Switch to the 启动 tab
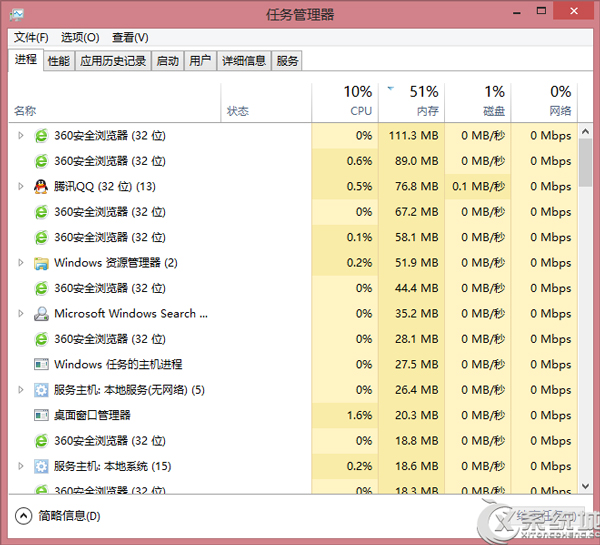 168,61
